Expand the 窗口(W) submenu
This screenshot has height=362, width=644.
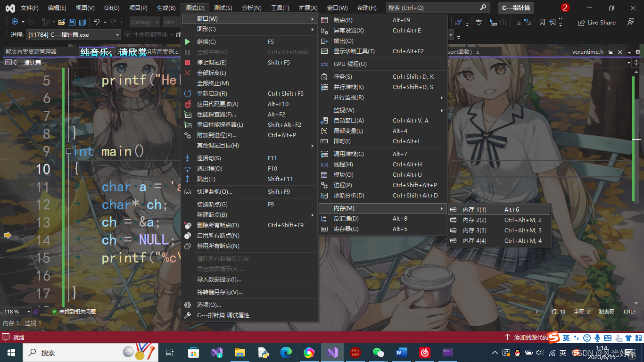[x=249, y=19]
